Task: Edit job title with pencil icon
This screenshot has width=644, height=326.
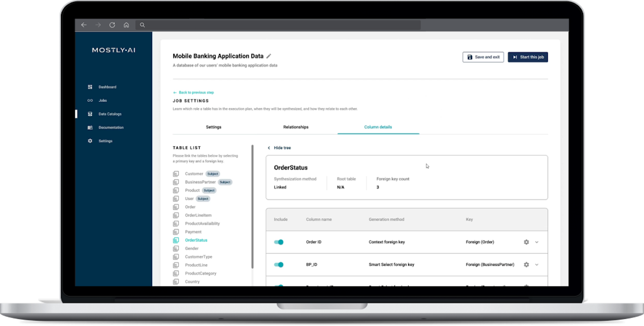Action: tap(269, 56)
